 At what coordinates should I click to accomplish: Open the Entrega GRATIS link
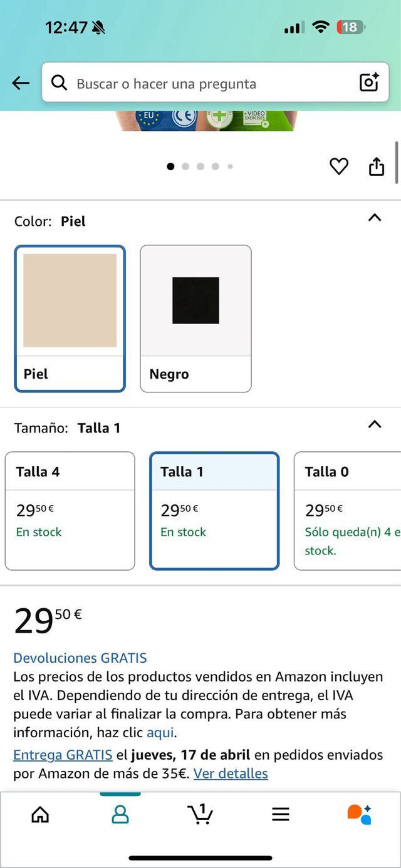[63, 755]
